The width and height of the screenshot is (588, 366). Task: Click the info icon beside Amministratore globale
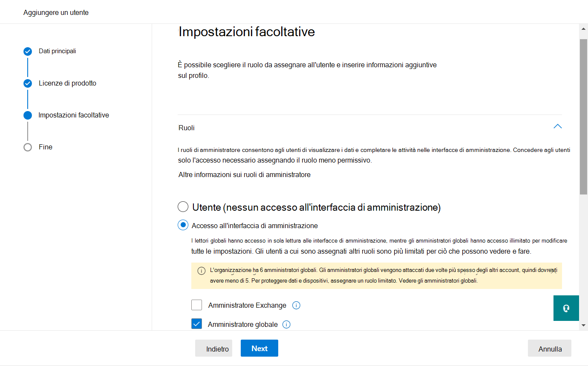pyautogui.click(x=287, y=324)
